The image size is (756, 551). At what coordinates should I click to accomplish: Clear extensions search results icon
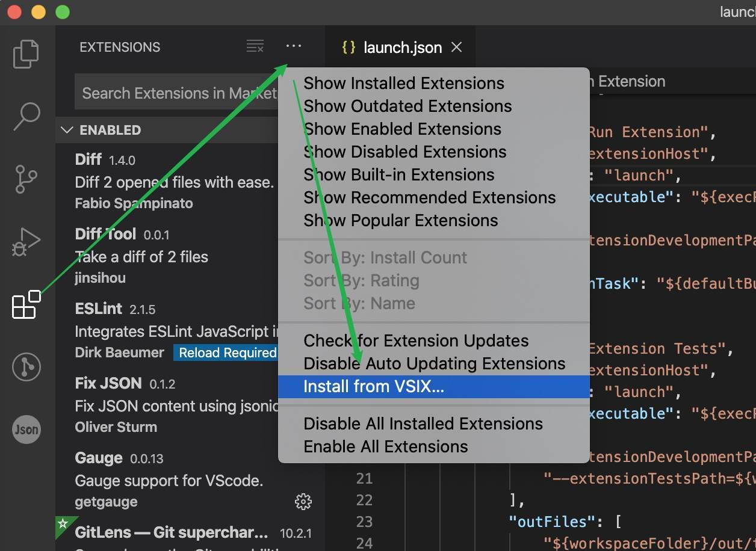coord(255,46)
